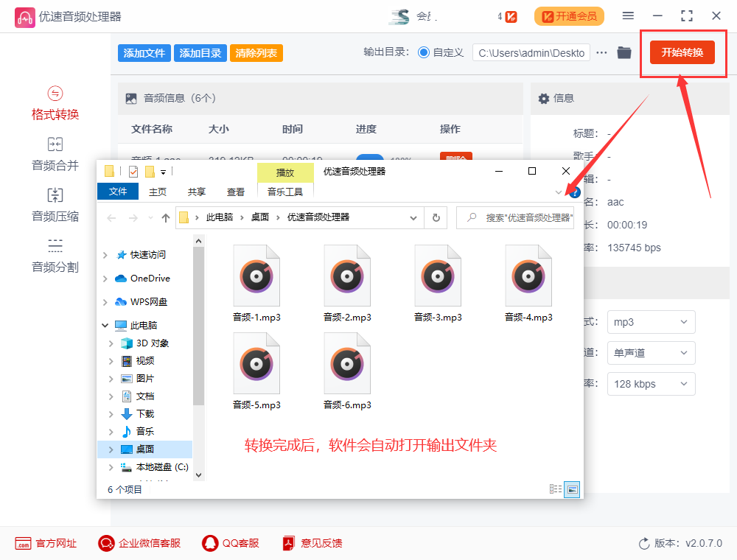
Task: Click the hamburger menu icon in title bar
Action: click(x=628, y=15)
